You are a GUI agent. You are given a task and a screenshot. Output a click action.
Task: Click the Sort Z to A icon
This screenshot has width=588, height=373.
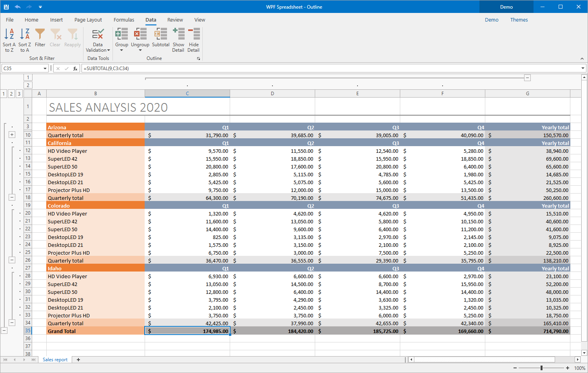pyautogui.click(x=25, y=34)
